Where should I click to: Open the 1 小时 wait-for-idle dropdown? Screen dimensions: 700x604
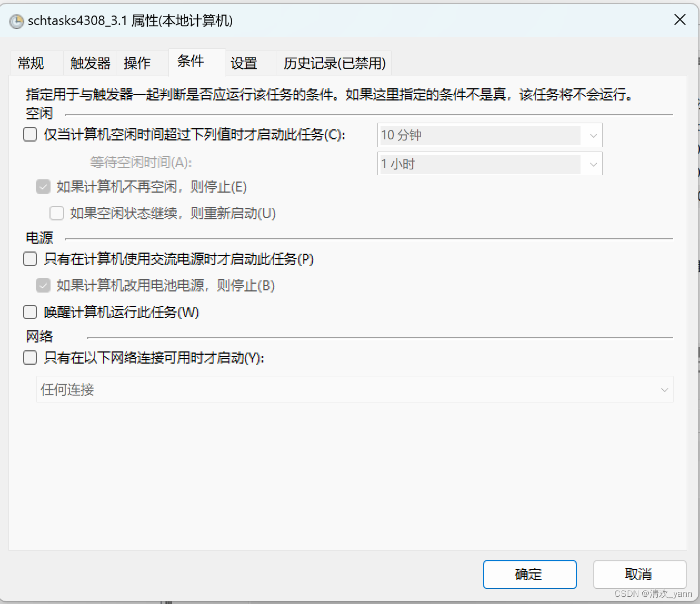pos(593,164)
